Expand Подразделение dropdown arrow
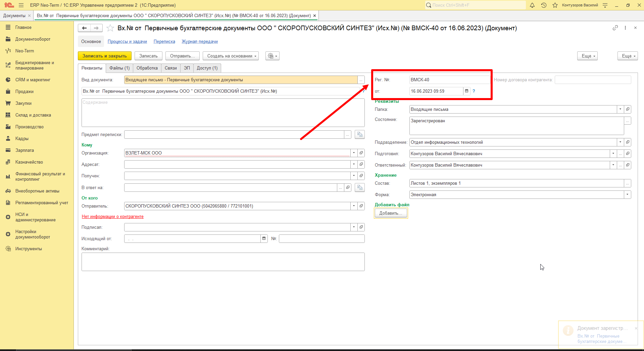Image resolution: width=644 pixels, height=351 pixels. coord(620,142)
